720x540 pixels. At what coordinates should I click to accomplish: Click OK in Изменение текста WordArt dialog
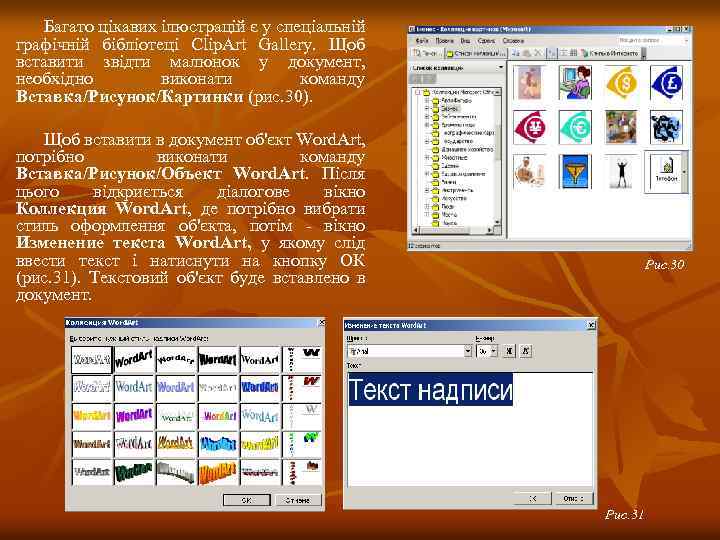pyautogui.click(x=533, y=498)
